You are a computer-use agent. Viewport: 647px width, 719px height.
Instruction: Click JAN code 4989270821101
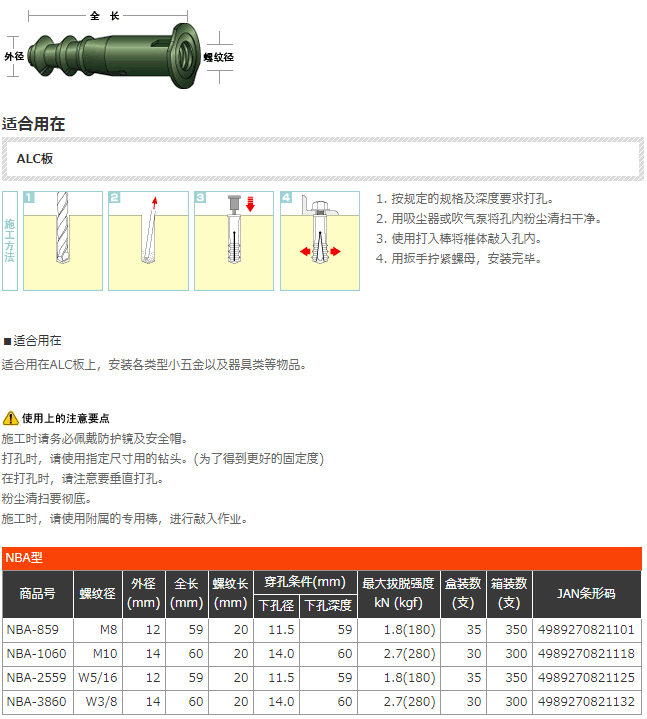(586, 630)
